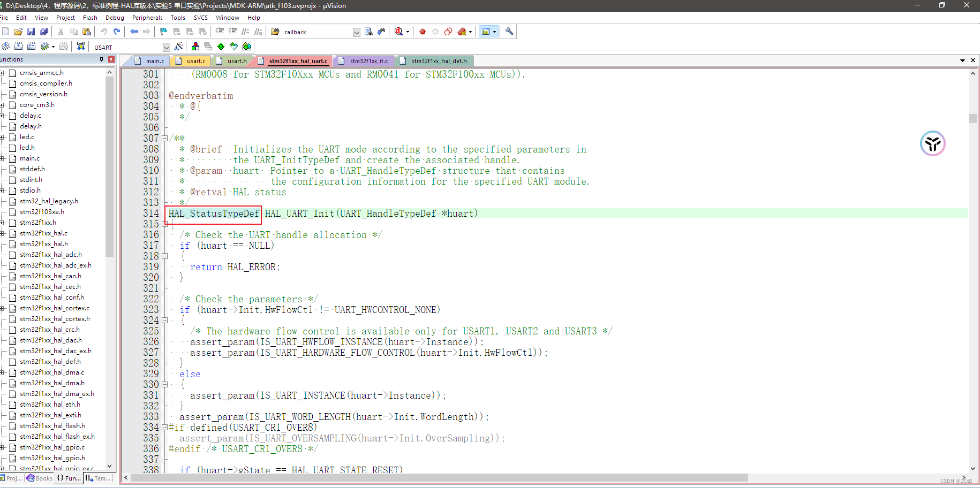Open the Flash menu
Viewport: 980px width, 488px height.
[x=90, y=18]
